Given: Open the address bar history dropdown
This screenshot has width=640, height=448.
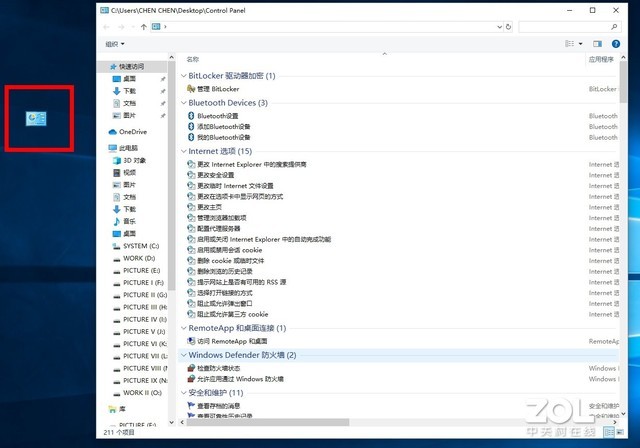Looking at the screenshot, I should pyautogui.click(x=498, y=26).
